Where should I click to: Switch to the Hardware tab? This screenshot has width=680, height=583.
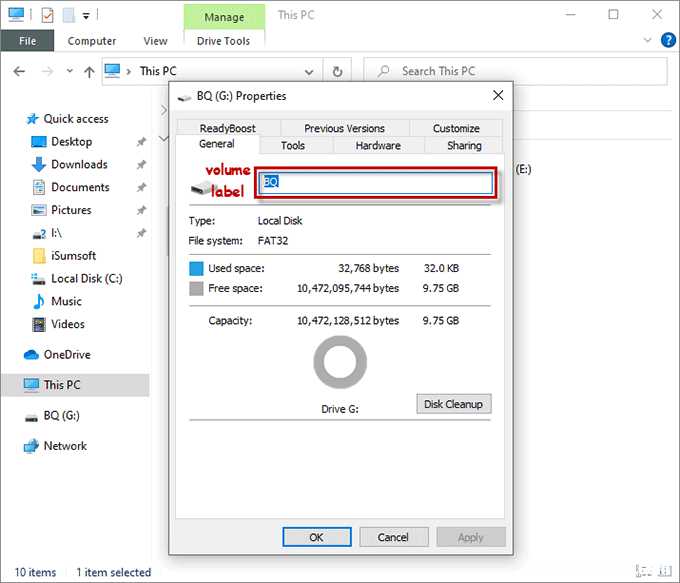[378, 146]
